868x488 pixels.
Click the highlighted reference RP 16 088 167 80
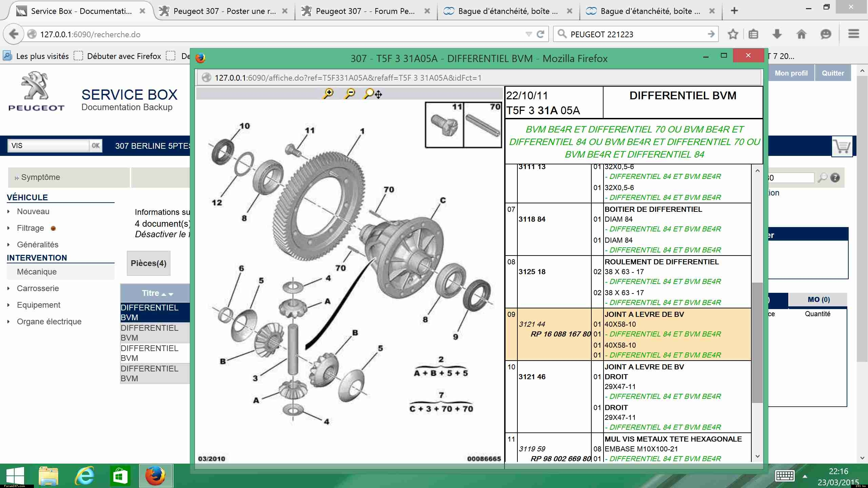(x=561, y=334)
